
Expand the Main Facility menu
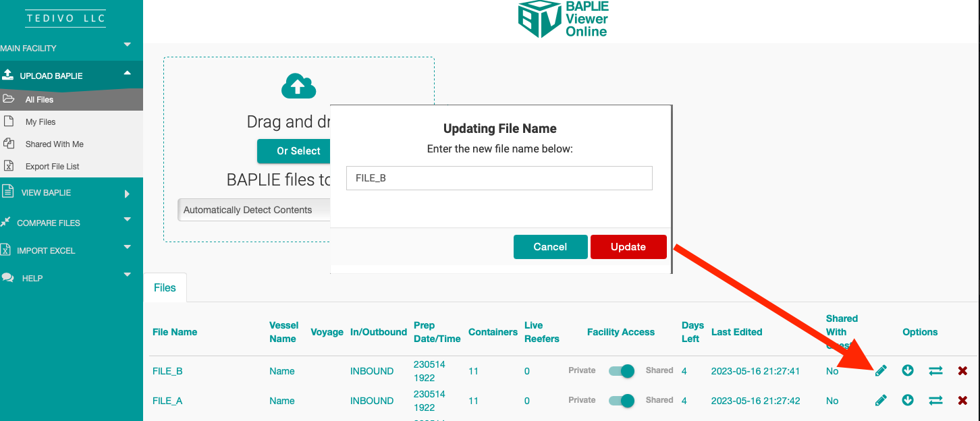[x=71, y=48]
